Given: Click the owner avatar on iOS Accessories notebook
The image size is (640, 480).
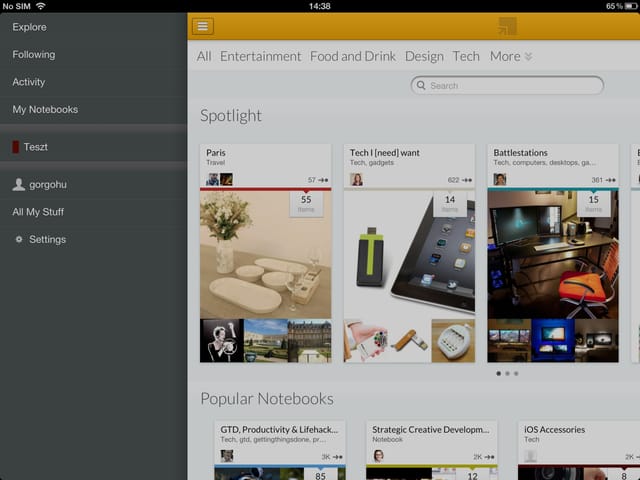Looking at the screenshot, I should click(530, 456).
